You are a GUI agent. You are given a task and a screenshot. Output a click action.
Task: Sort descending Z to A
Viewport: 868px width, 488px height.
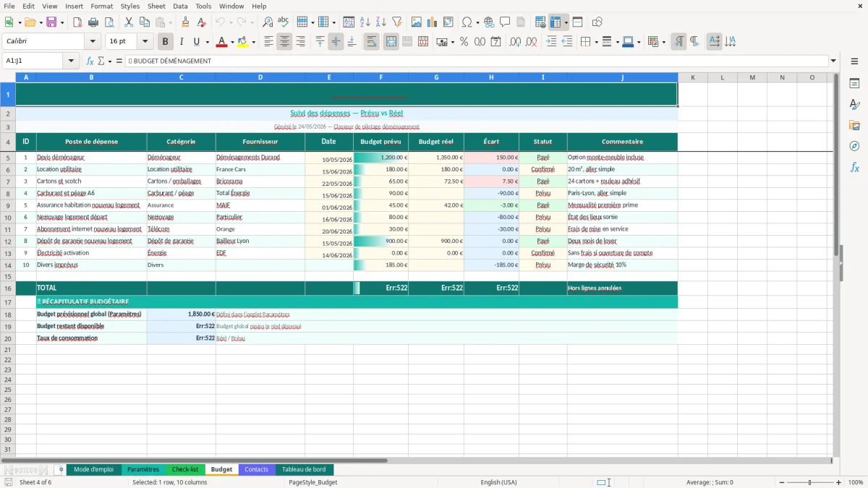[381, 22]
